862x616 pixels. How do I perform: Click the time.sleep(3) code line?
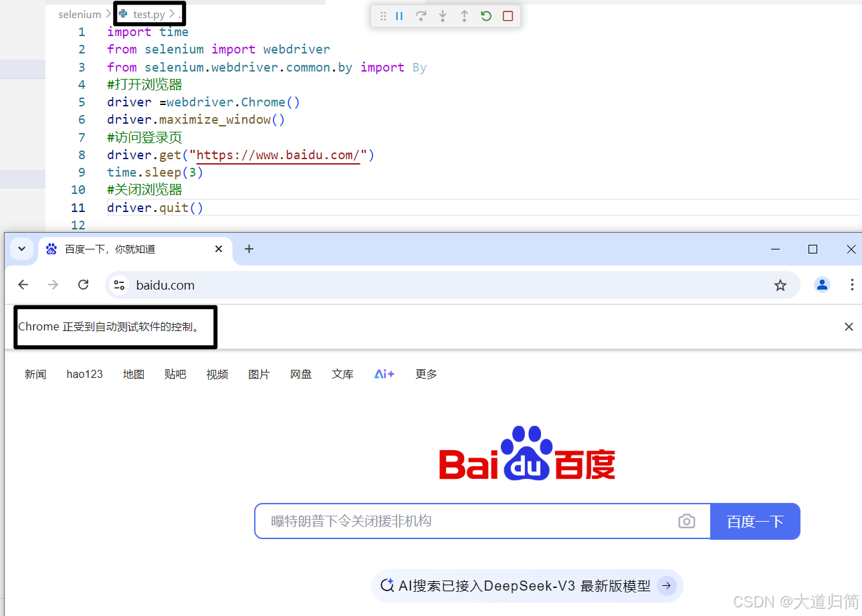(155, 173)
